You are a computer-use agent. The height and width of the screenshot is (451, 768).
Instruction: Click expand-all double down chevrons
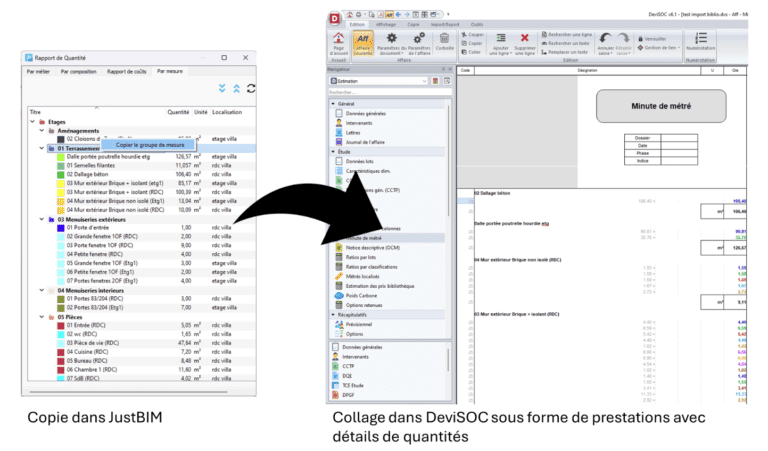[222, 88]
